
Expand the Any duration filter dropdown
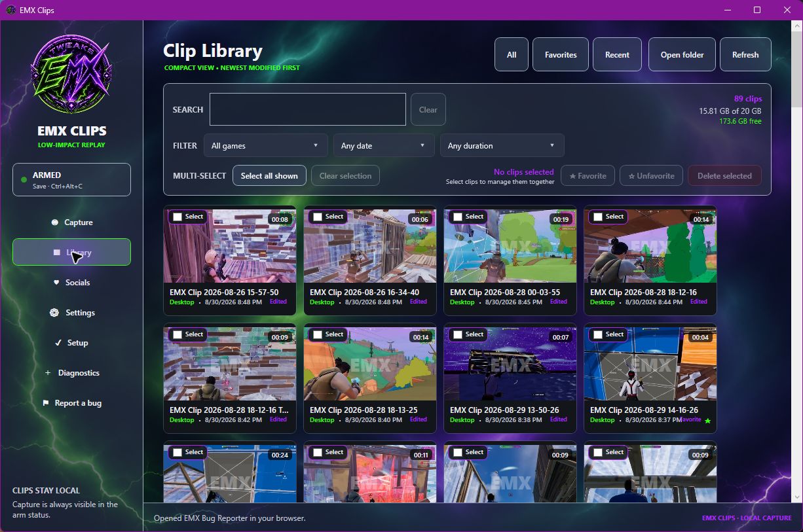pyautogui.click(x=502, y=145)
